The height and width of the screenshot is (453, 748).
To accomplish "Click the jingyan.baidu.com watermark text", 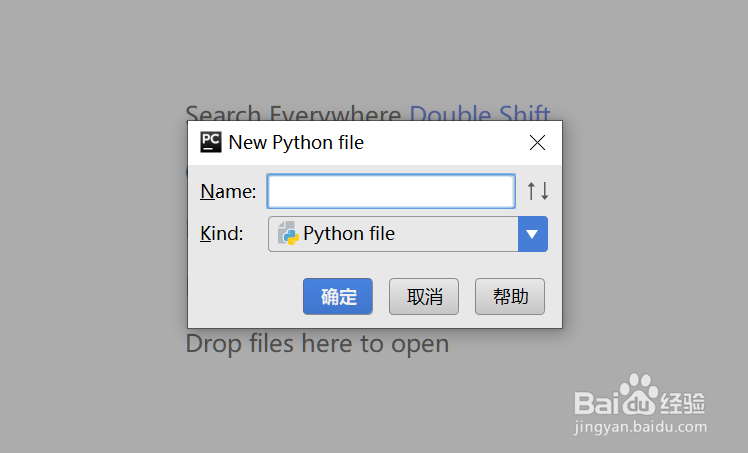I will point(641,428).
